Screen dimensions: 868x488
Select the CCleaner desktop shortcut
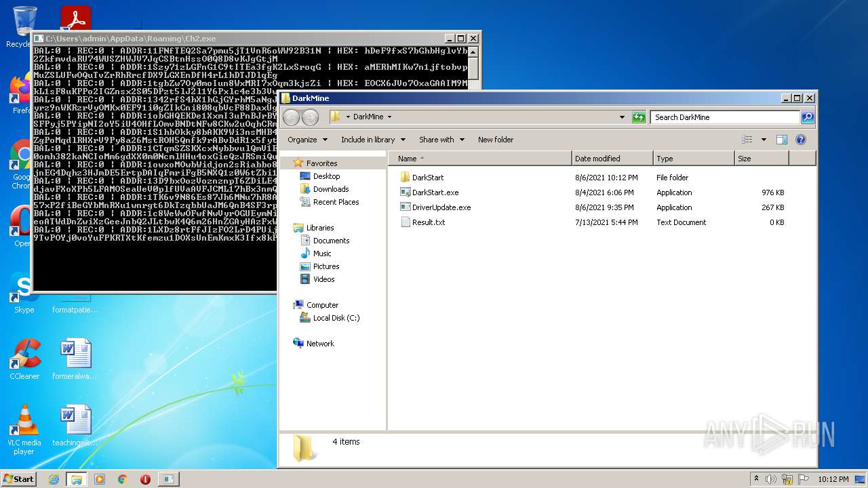click(x=24, y=359)
